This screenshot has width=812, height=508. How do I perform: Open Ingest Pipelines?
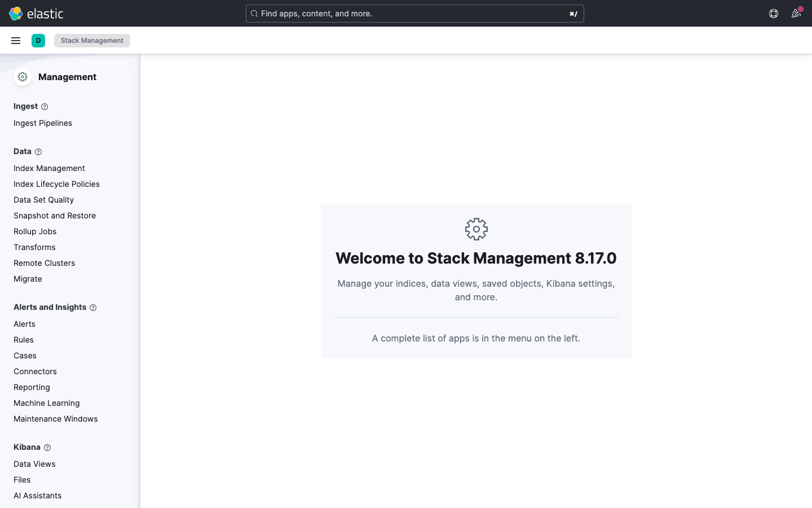point(42,123)
